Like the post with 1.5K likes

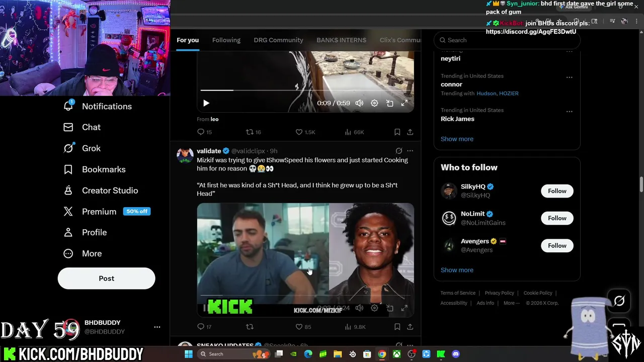click(305, 132)
